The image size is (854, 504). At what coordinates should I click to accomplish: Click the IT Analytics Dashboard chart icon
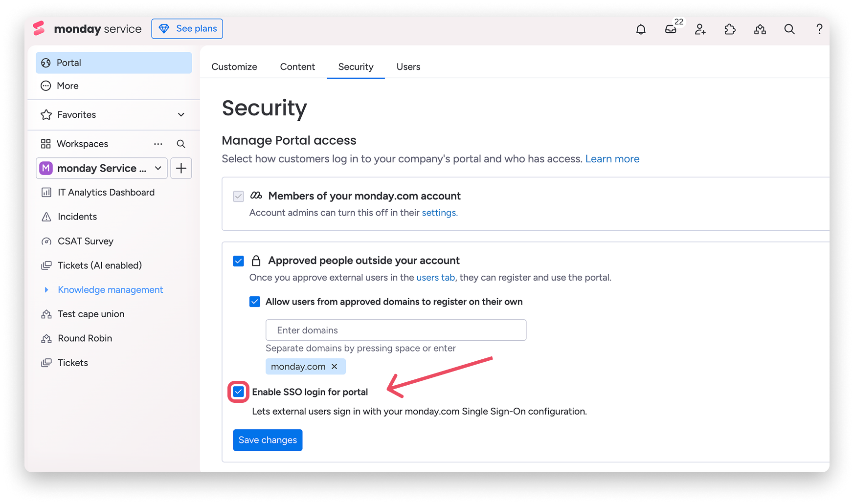(46, 193)
